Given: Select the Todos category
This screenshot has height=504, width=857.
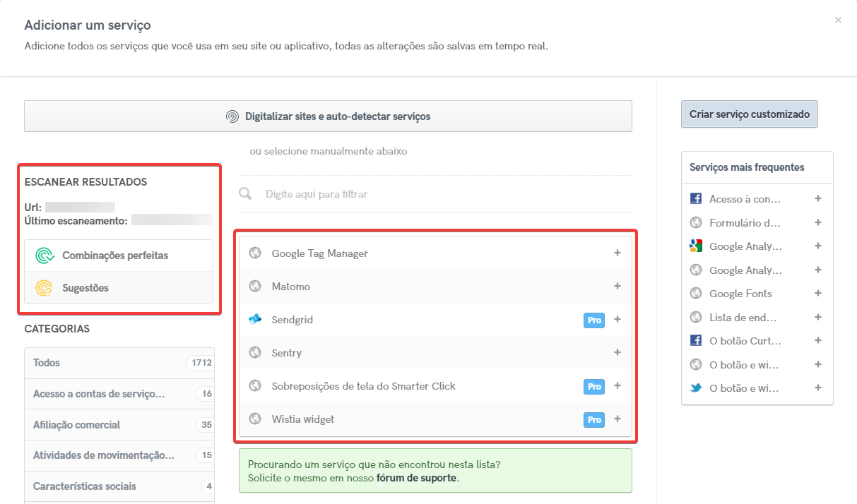Looking at the screenshot, I should click(47, 363).
